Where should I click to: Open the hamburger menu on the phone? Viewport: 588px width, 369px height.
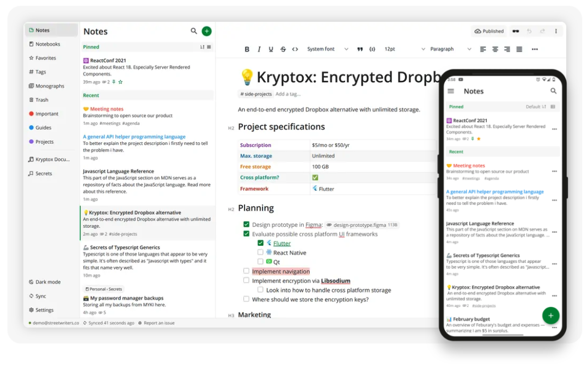[451, 91]
